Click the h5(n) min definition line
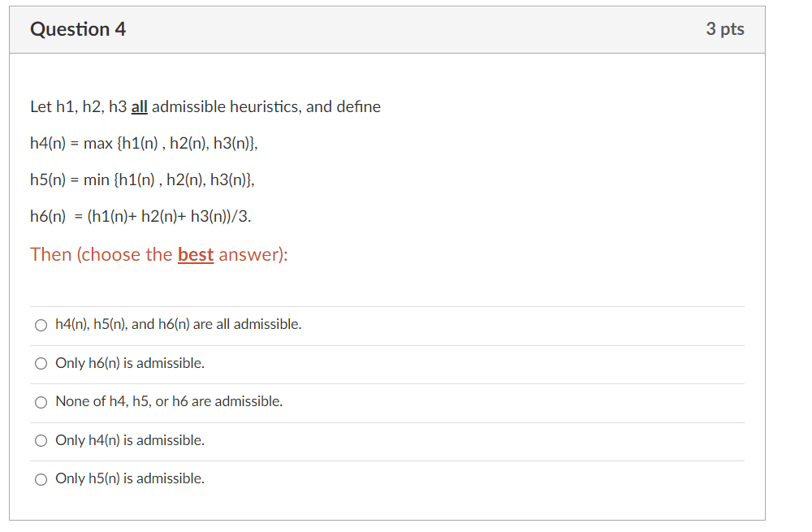This screenshot has height=532, width=812. click(x=142, y=179)
